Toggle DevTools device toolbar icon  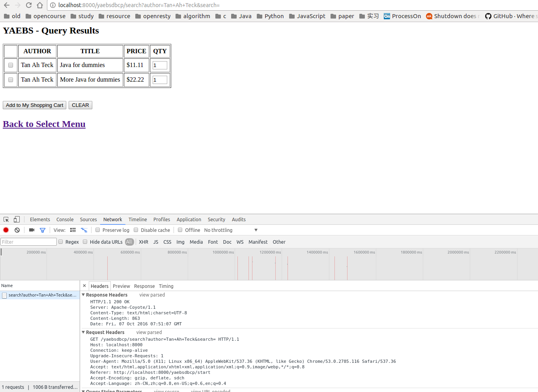click(17, 220)
